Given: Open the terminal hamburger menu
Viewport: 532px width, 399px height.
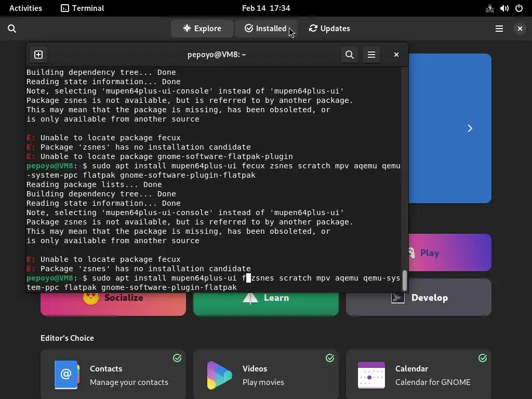Looking at the screenshot, I should pyautogui.click(x=371, y=55).
